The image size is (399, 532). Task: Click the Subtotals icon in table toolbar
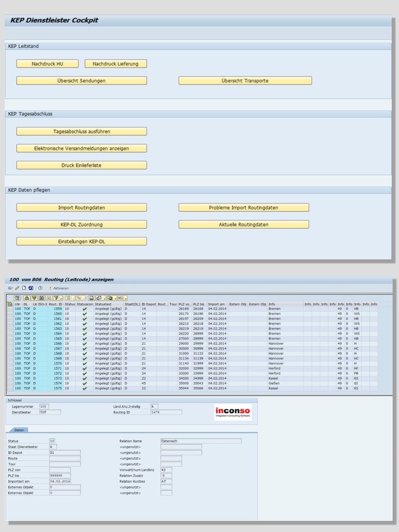[80, 298]
